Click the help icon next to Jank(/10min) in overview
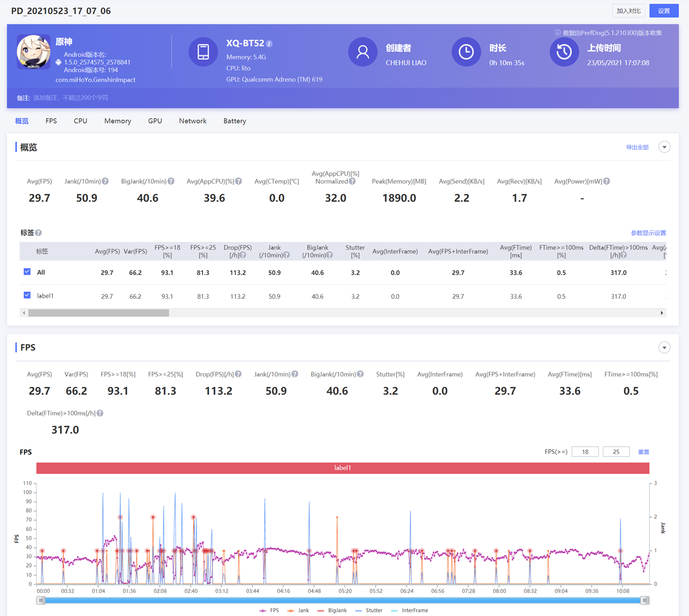Viewport: 689px width, 616px height. (105, 181)
